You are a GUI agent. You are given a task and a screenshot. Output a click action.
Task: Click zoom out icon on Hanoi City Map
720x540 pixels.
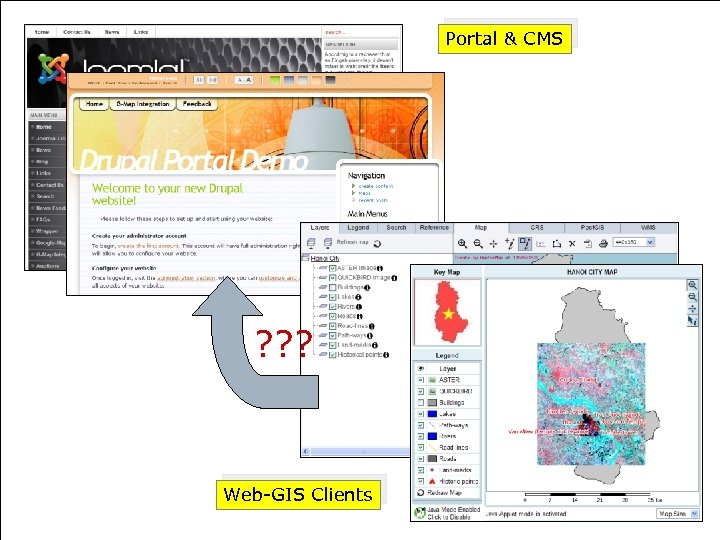[x=692, y=297]
